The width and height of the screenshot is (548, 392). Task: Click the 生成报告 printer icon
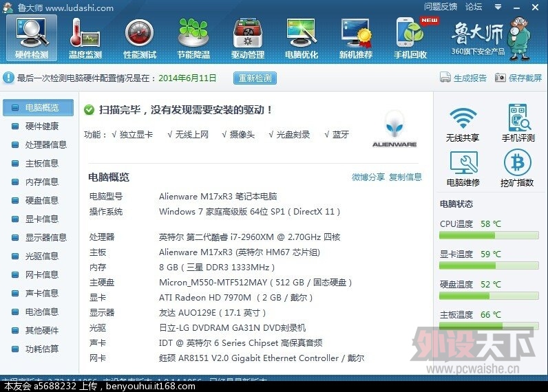click(445, 78)
